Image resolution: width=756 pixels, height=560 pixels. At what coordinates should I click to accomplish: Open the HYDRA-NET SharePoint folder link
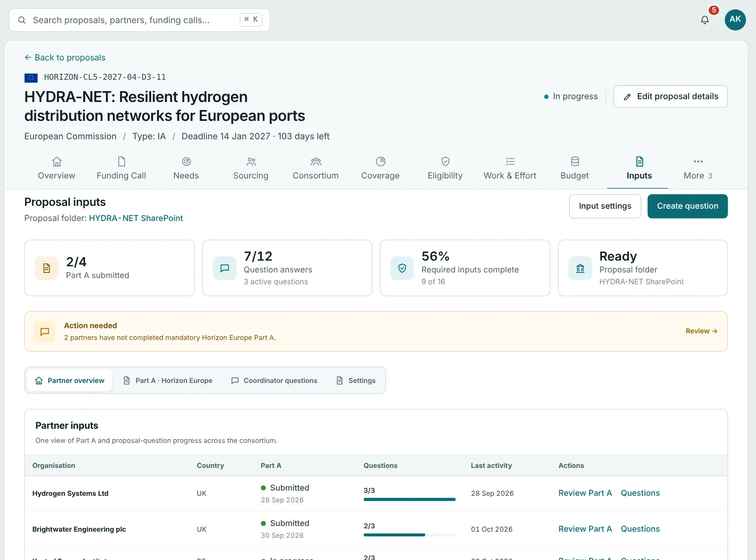pyautogui.click(x=136, y=218)
